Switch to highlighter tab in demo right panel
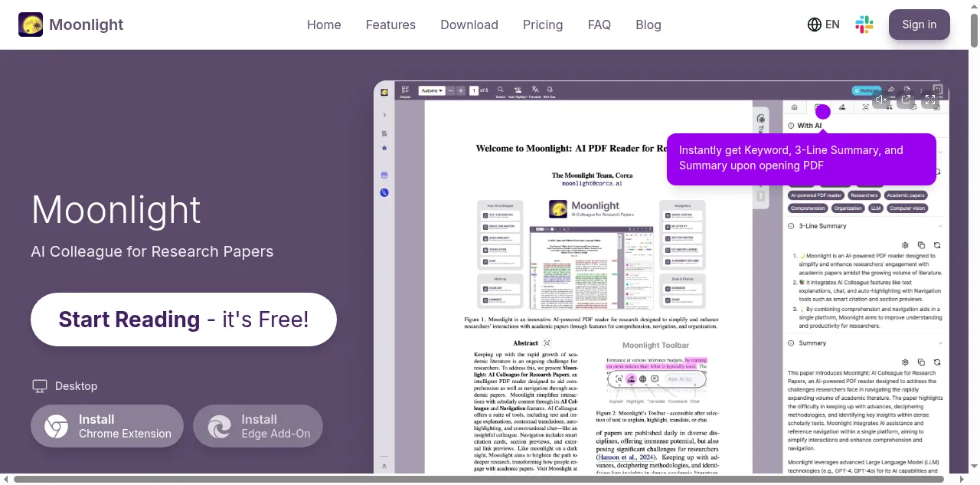Screen dimensions: 980x485 [842, 107]
